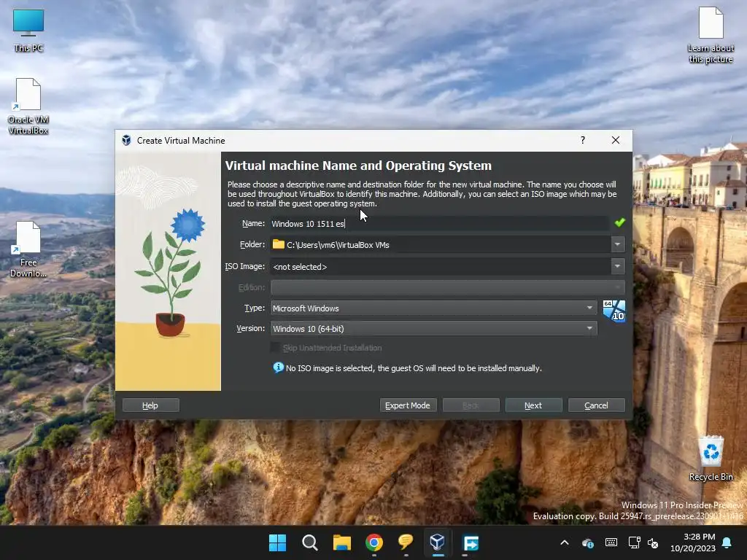Cancel the virtual machine creation

coord(597,405)
